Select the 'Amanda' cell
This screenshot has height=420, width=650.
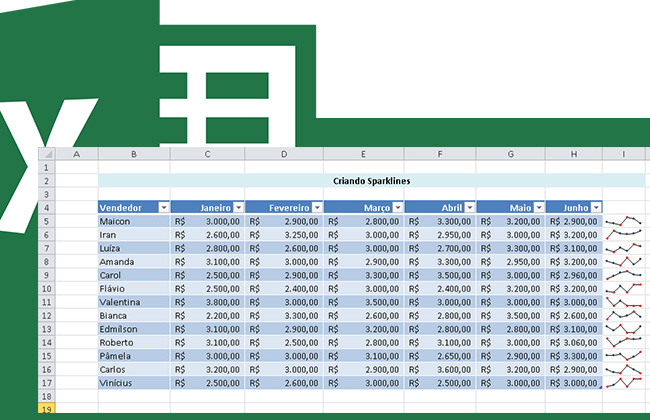(134, 262)
